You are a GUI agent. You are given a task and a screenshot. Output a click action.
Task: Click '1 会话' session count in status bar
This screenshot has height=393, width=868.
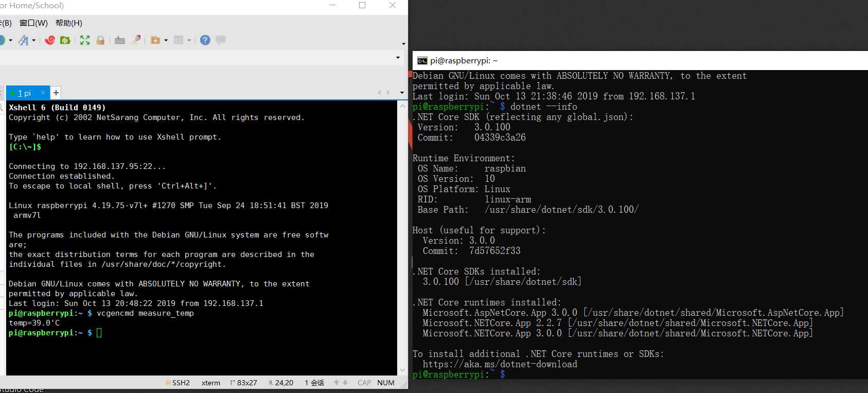pyautogui.click(x=314, y=383)
